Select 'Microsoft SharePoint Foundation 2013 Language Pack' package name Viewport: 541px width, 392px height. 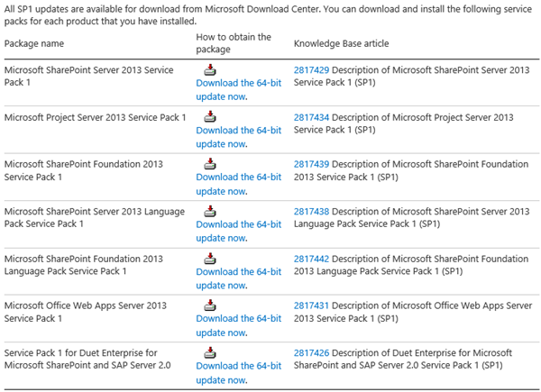84,265
